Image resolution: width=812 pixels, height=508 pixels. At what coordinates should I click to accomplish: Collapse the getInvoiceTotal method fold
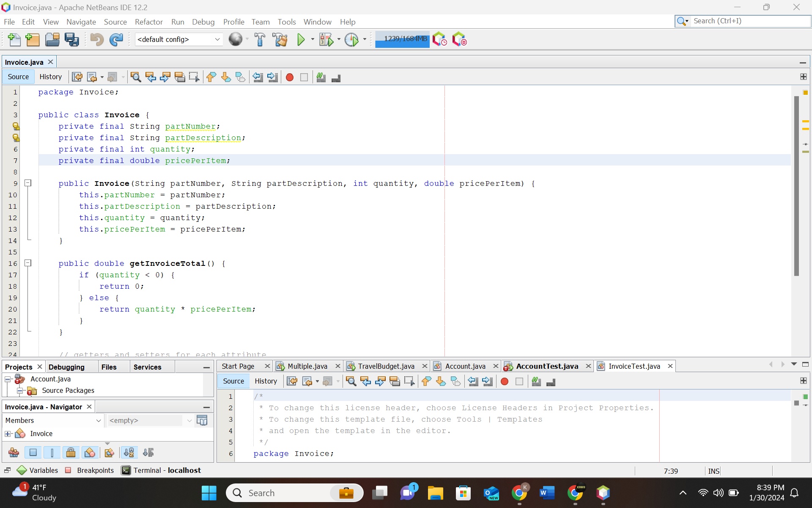click(x=28, y=263)
